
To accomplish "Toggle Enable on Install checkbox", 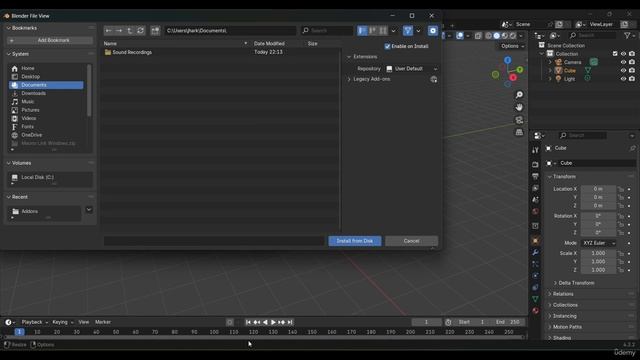I will click(387, 46).
